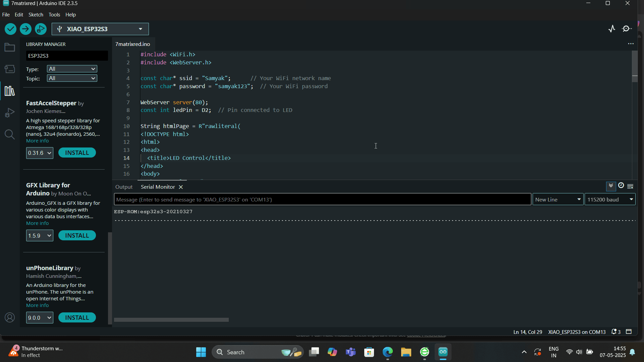Install the unPhoneLibrary
The width and height of the screenshot is (644, 362).
click(x=77, y=318)
